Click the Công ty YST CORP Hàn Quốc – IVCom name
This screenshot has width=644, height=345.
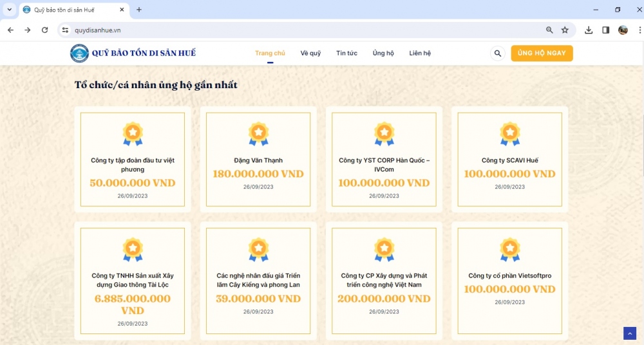click(384, 165)
